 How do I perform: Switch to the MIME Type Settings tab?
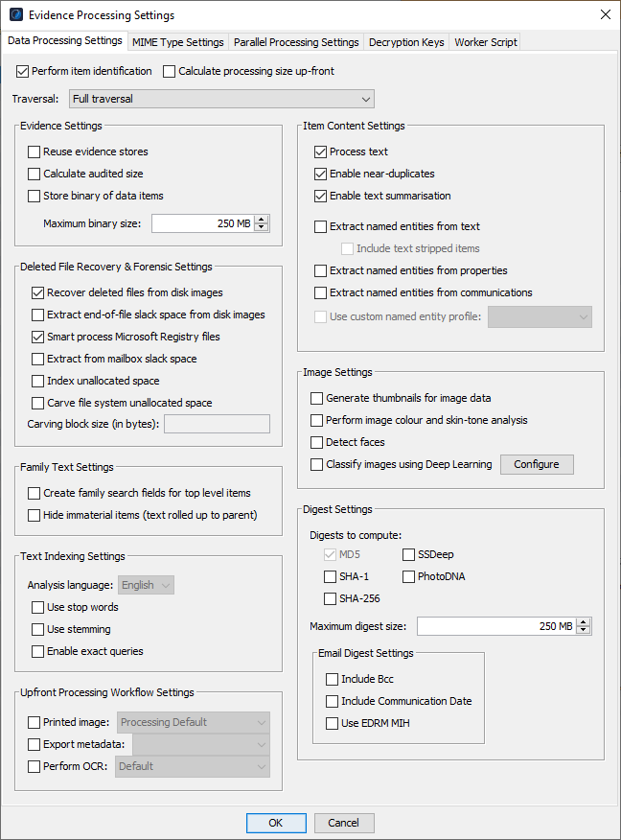coord(176,42)
